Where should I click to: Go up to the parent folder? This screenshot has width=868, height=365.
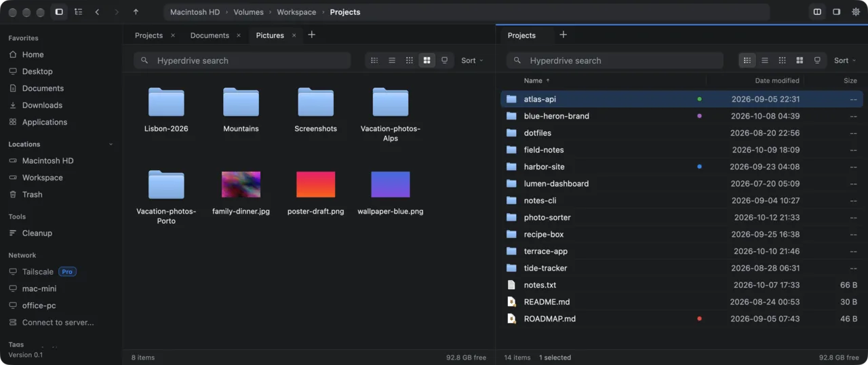click(136, 12)
